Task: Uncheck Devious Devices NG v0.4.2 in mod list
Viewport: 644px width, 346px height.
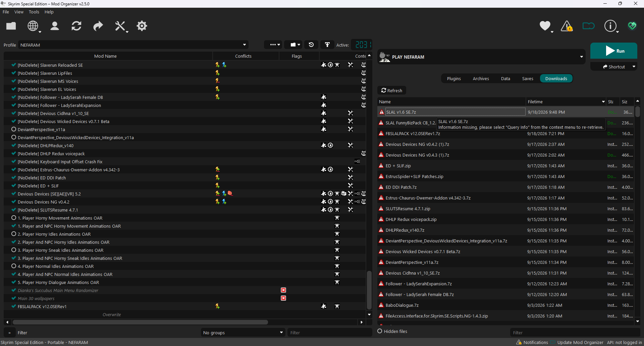Action: (x=14, y=202)
